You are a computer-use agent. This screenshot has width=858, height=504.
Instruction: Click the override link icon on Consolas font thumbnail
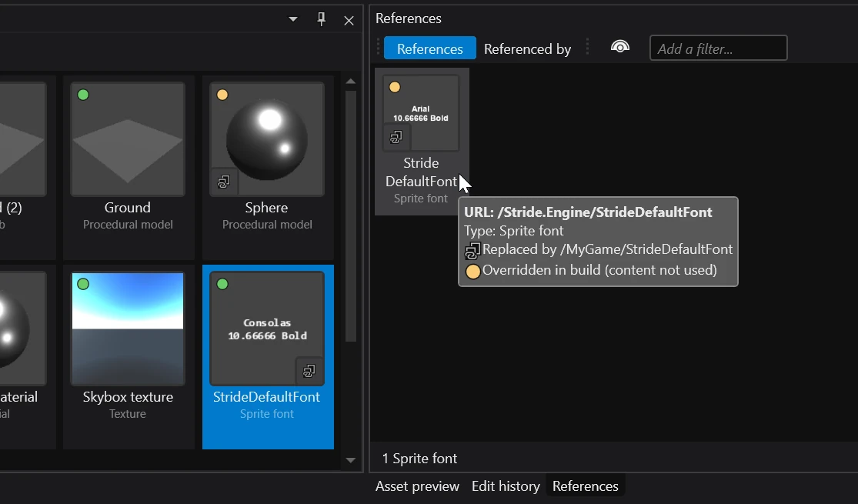coord(309,371)
